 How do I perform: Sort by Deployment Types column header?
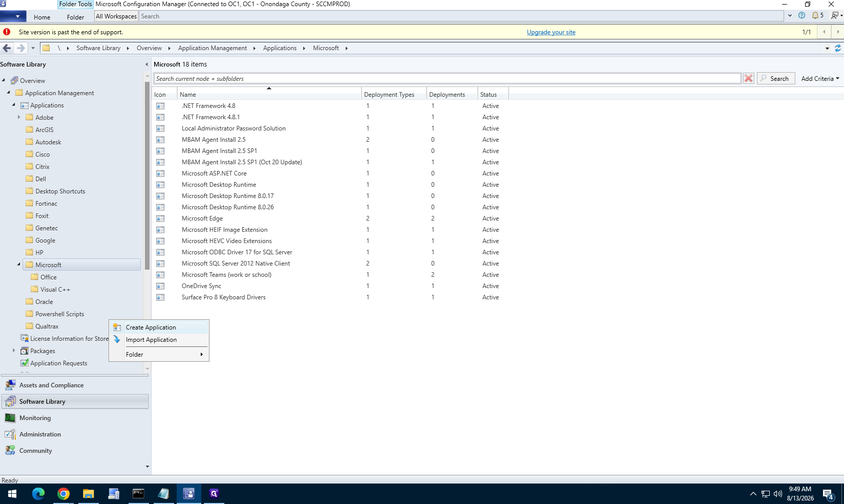coord(394,94)
